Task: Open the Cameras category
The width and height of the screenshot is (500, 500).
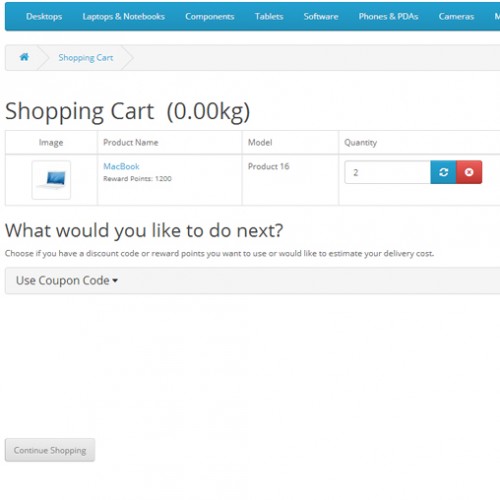Action: [456, 16]
